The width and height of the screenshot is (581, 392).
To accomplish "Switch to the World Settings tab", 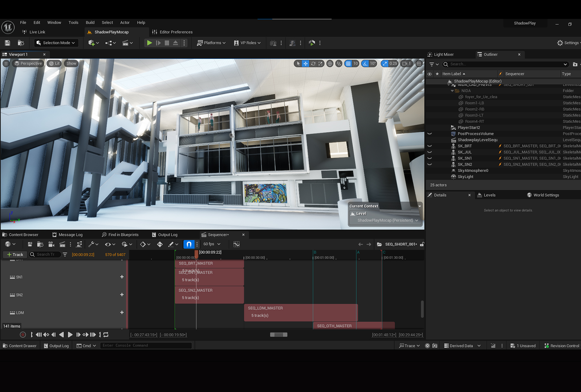I will pos(543,195).
